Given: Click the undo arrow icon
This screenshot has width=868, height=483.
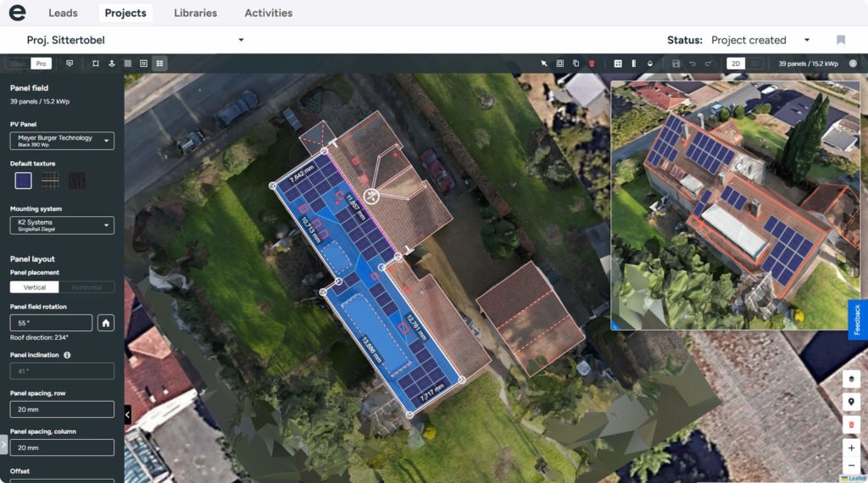Looking at the screenshot, I should pyautogui.click(x=692, y=64).
